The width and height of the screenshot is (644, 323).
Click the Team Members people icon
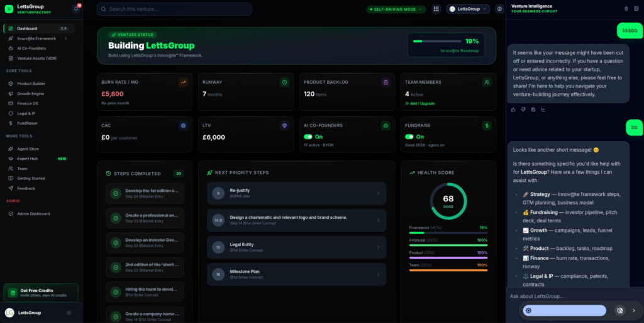(487, 82)
